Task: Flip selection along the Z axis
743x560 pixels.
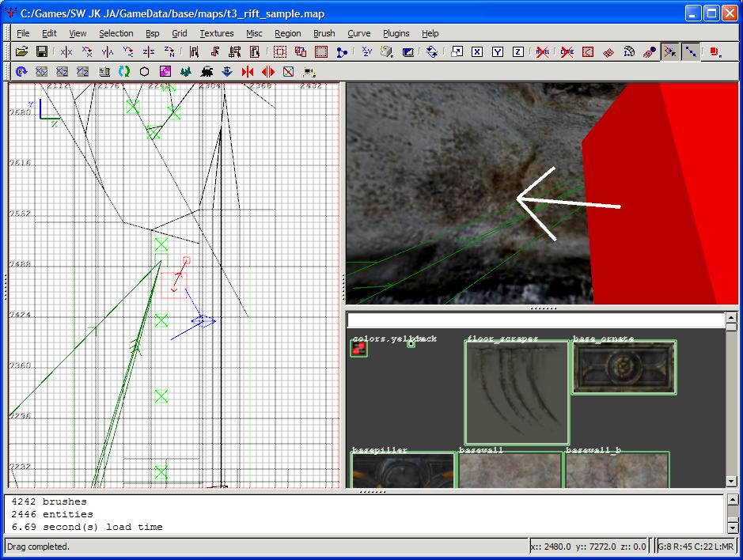Action: (x=148, y=51)
